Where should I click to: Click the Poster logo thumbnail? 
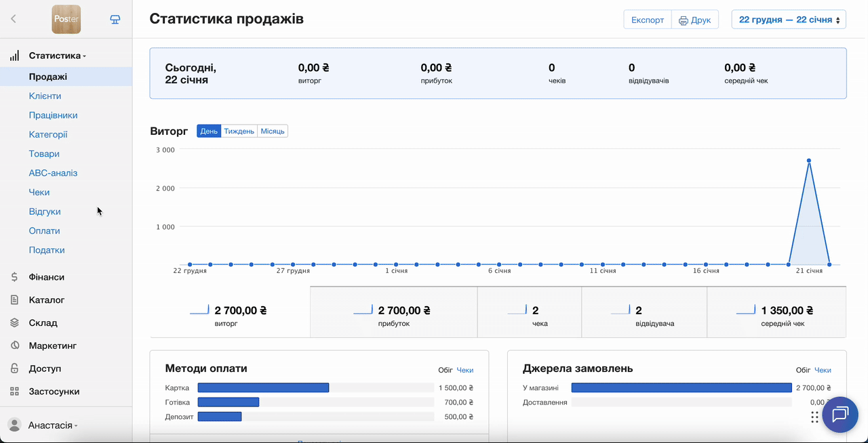66,19
